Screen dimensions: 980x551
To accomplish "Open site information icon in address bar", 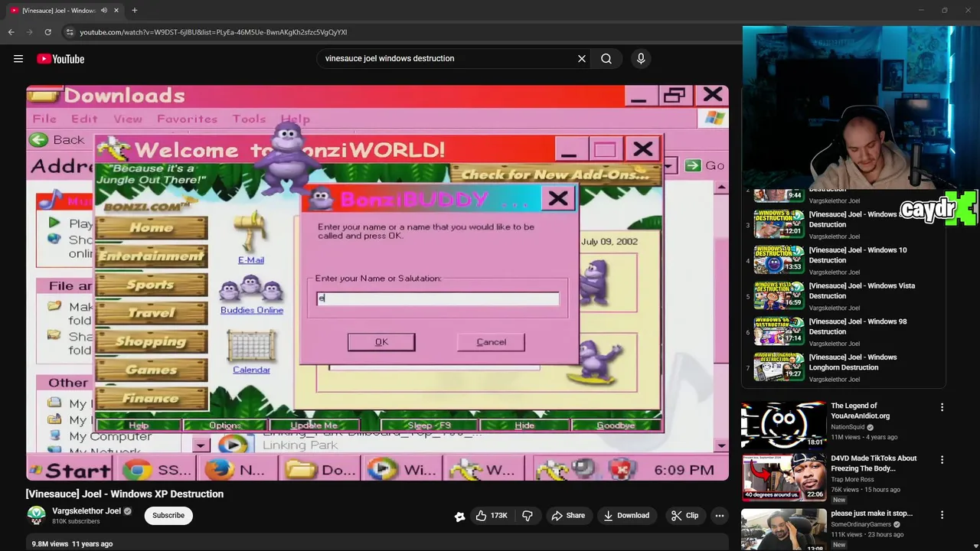I will click(70, 32).
